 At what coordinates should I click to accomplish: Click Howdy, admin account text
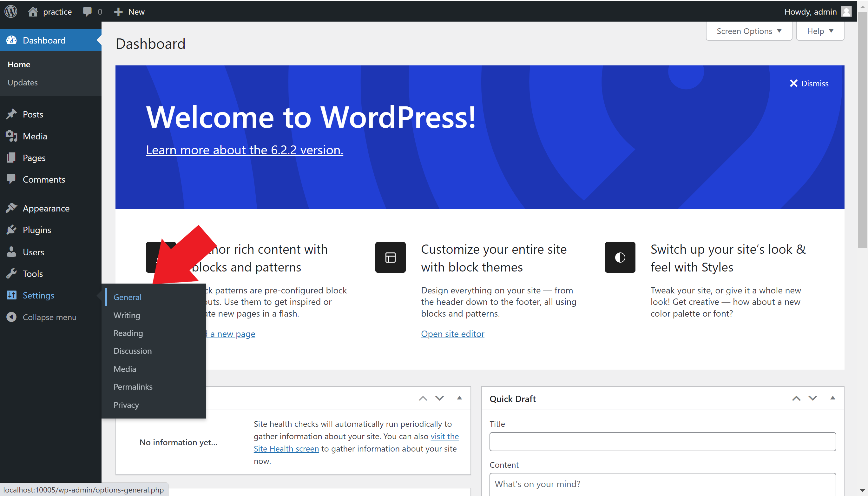click(x=811, y=11)
